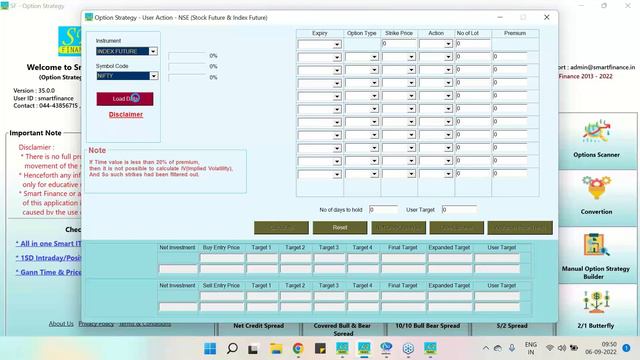Click the Reset button
The width and height of the screenshot is (640, 360).
coord(340,228)
